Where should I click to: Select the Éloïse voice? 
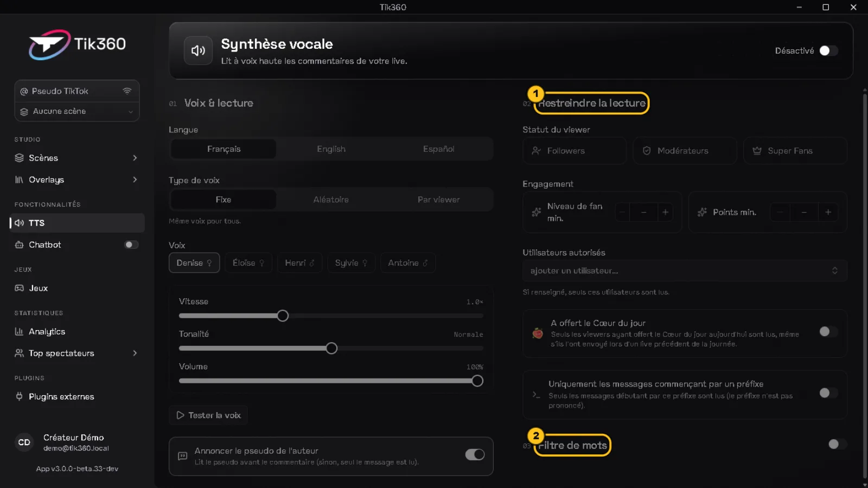[248, 263]
